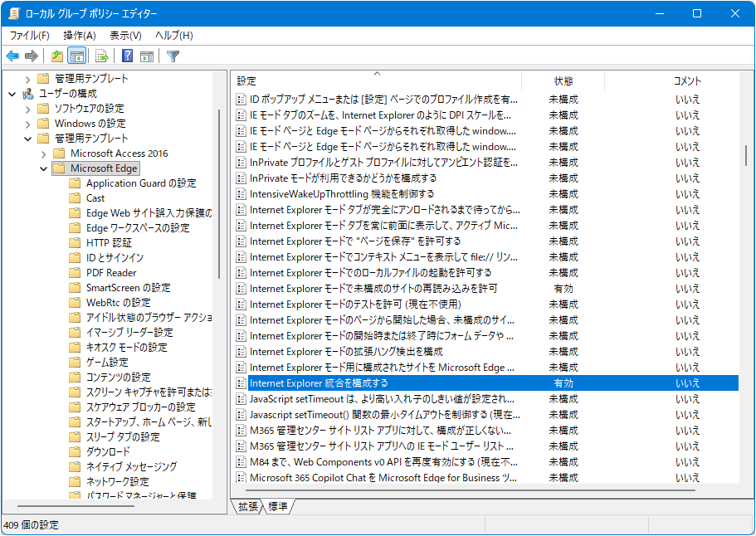Image resolution: width=756 pixels, height=536 pixels.
Task: Expand the Microsoft Access 2016 node
Action: pyautogui.click(x=43, y=153)
